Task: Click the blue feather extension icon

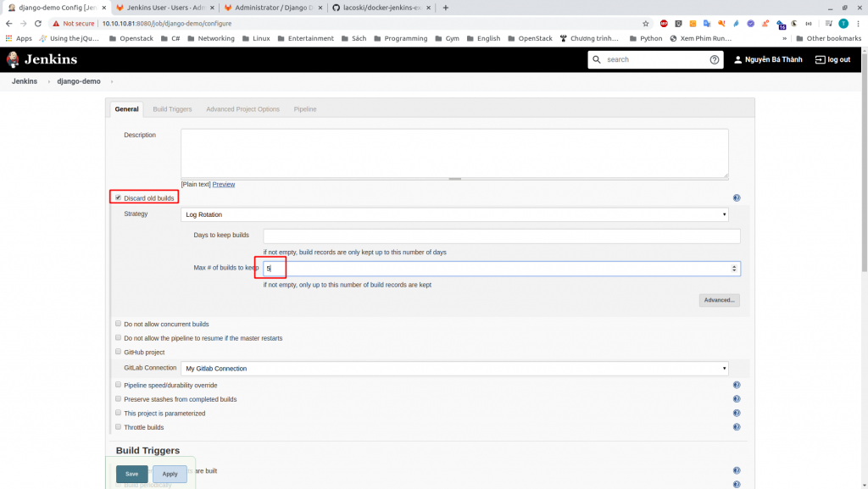Action: [x=736, y=24]
